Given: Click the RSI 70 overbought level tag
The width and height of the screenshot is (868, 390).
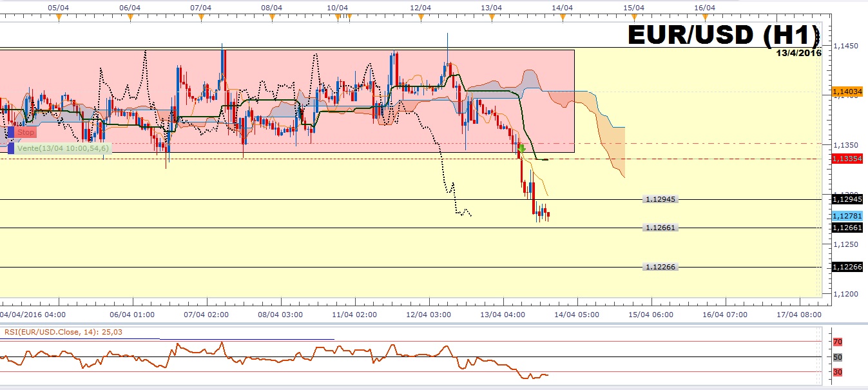Looking at the screenshot, I should 838,342.
